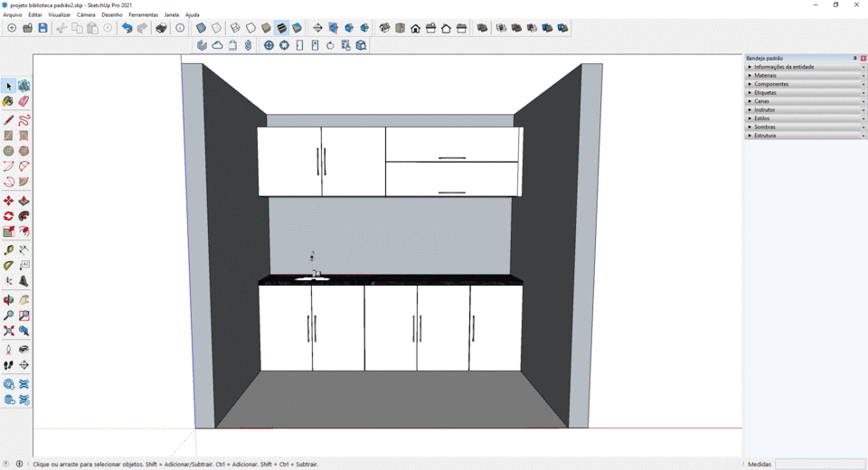Click Zoom Extents tool
Image resolution: width=868 pixels, height=470 pixels.
tap(8, 331)
